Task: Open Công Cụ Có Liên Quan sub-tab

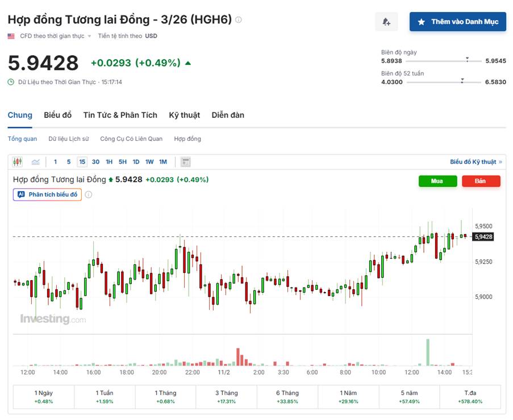Action: point(131,139)
